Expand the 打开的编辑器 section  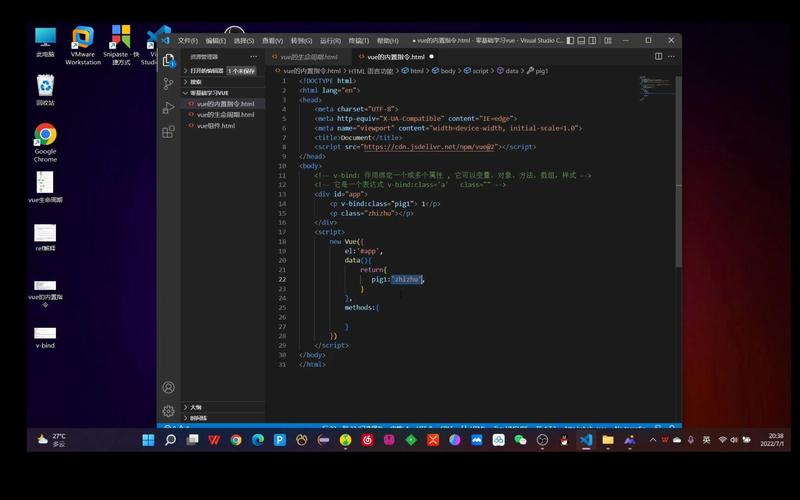tap(223, 71)
